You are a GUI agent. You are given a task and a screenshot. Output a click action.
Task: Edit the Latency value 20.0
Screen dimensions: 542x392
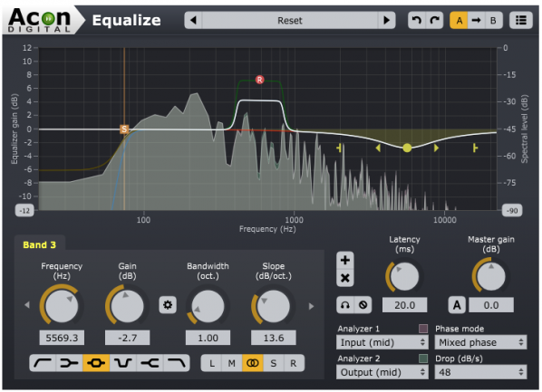click(404, 305)
